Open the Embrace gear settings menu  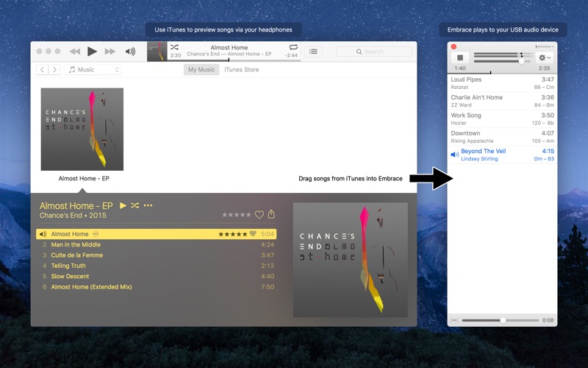pyautogui.click(x=545, y=57)
